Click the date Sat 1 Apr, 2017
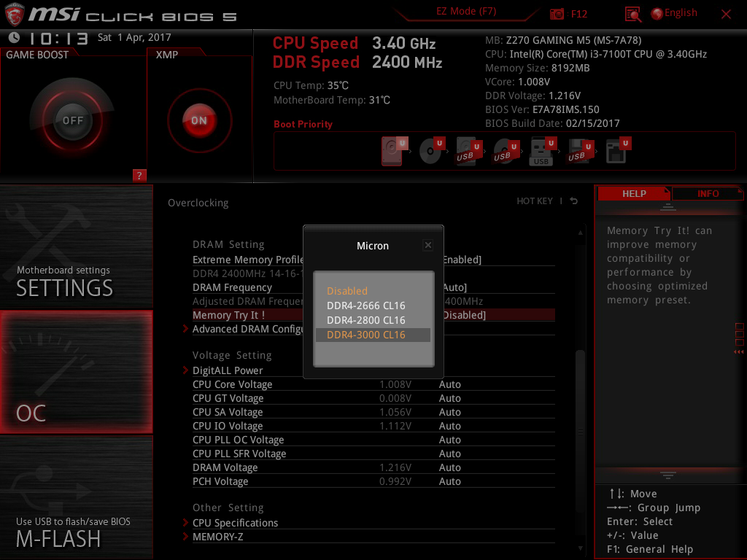 (134, 38)
